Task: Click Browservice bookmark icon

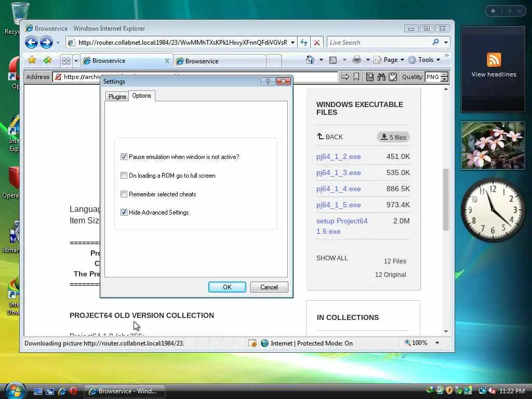Action: pyautogui.click(x=356, y=77)
